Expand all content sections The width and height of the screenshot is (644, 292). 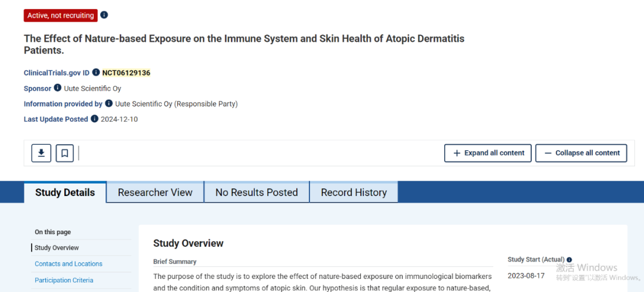pos(488,153)
